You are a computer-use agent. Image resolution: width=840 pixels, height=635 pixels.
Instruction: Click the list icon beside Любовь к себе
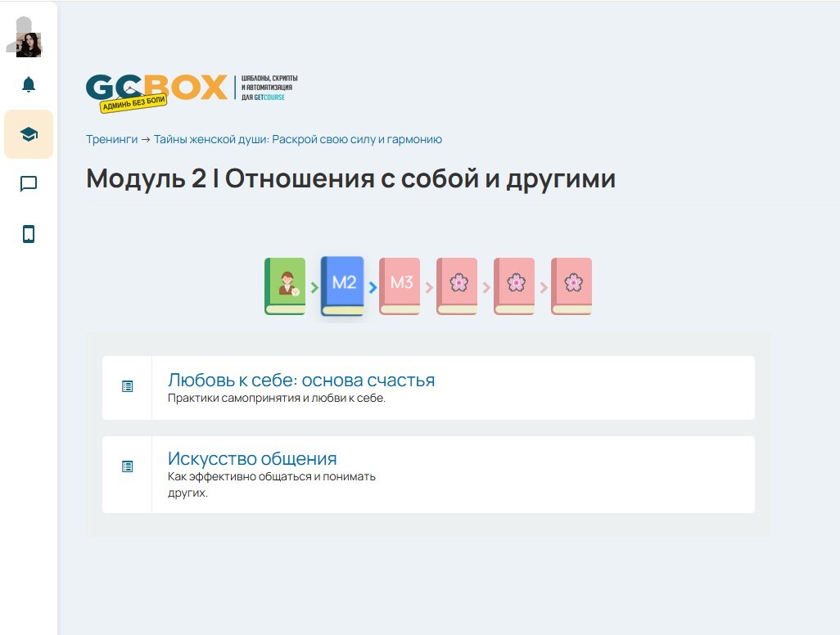(x=127, y=386)
